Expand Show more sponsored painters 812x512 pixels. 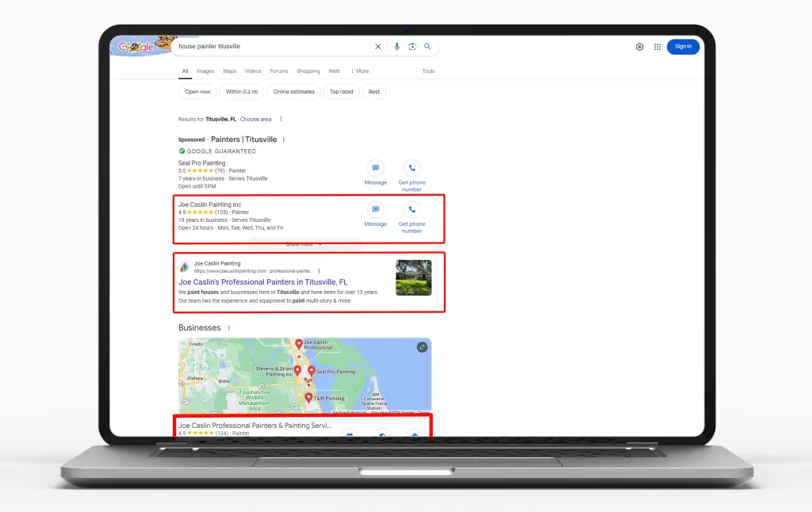click(x=304, y=244)
